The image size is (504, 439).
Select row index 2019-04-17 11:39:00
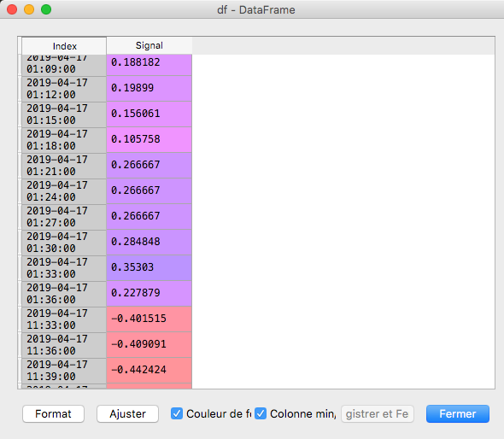[64, 371]
